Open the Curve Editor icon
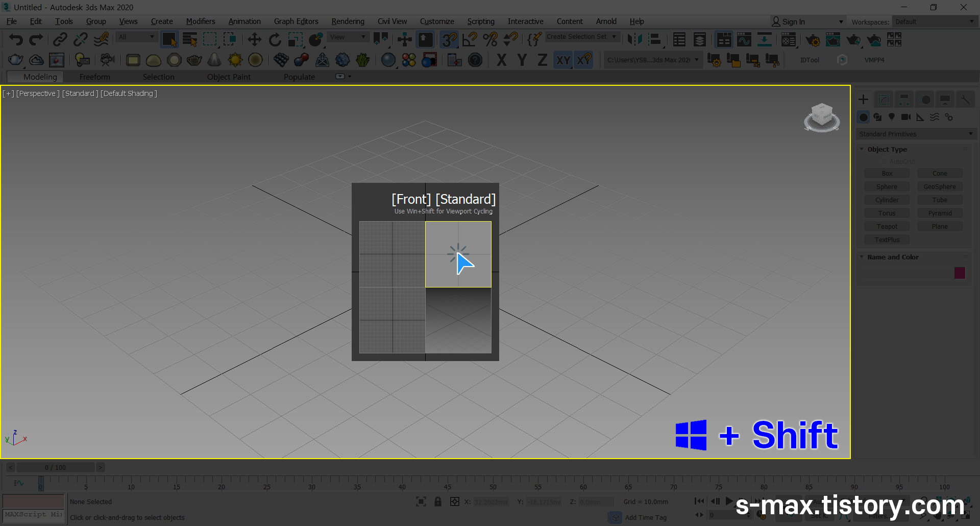The height and width of the screenshot is (526, 980). [744, 39]
